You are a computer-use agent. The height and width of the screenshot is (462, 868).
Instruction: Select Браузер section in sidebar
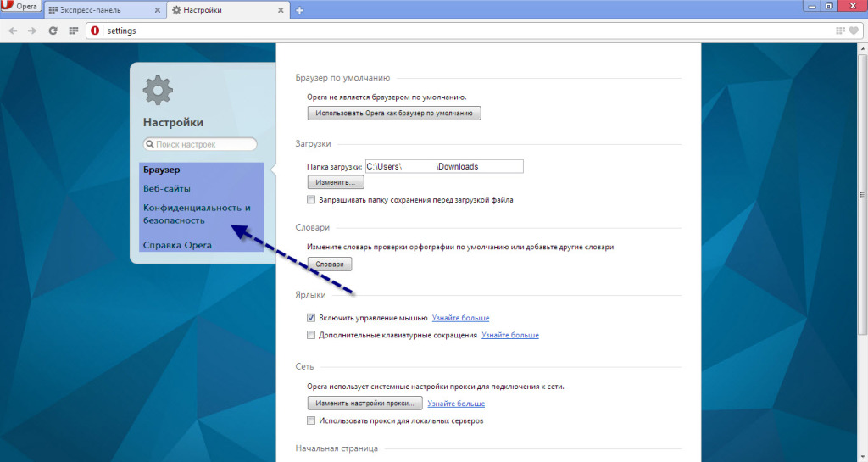162,170
